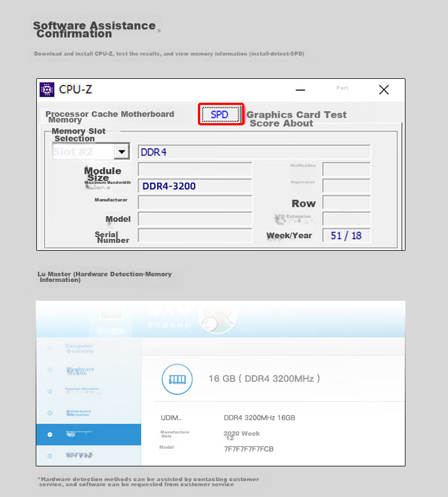The width and height of the screenshot is (448, 497).
Task: Click the SPD Extension field
Action: 346,218
